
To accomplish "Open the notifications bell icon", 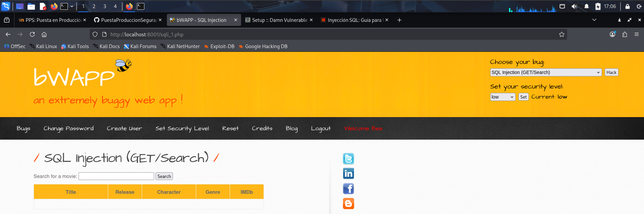I will point(586,6).
